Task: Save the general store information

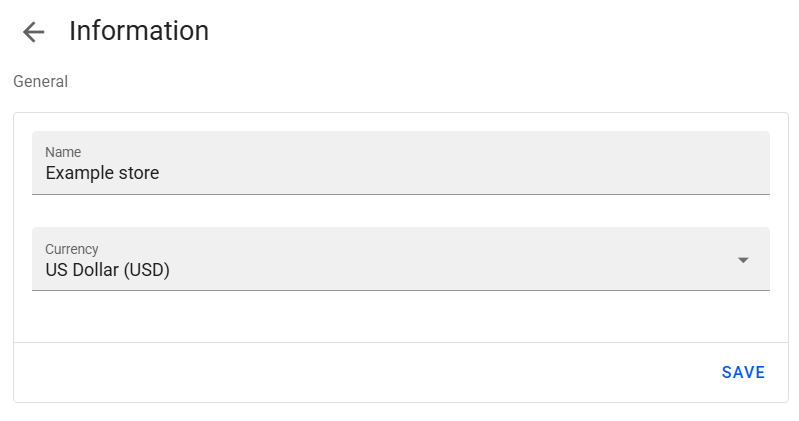Action: click(x=743, y=372)
